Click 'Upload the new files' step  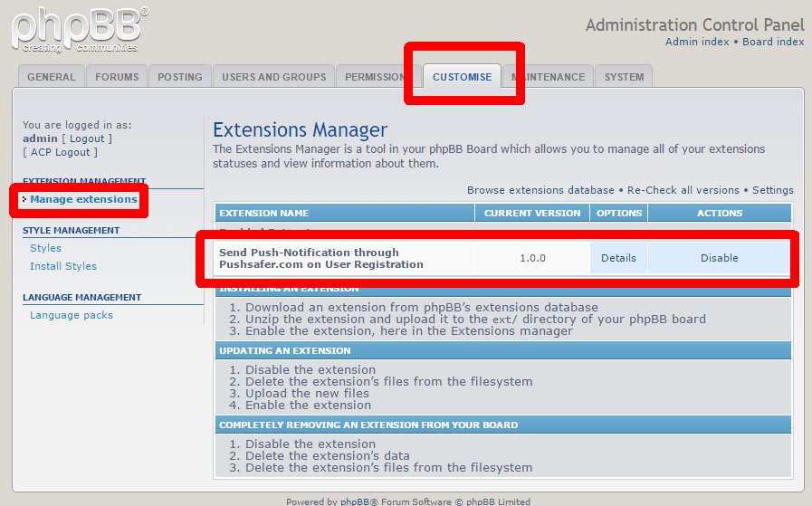(307, 393)
